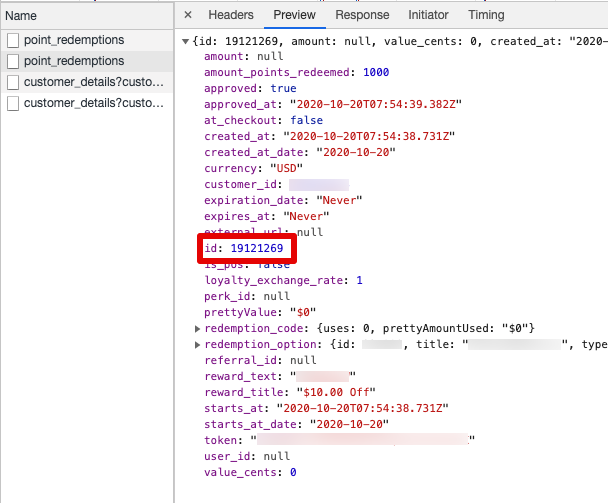
Task: Click the loyalty_exchange_rate property
Action: coord(283,280)
